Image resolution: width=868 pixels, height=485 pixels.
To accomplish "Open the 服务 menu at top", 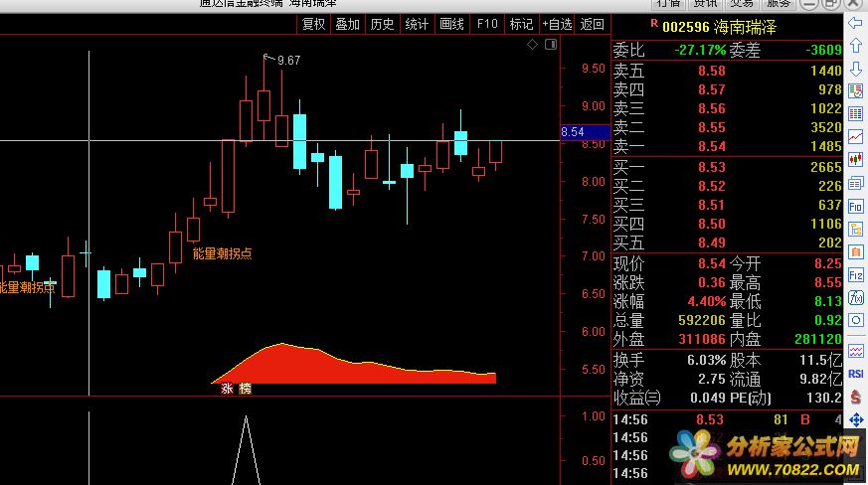I will coord(779,3).
